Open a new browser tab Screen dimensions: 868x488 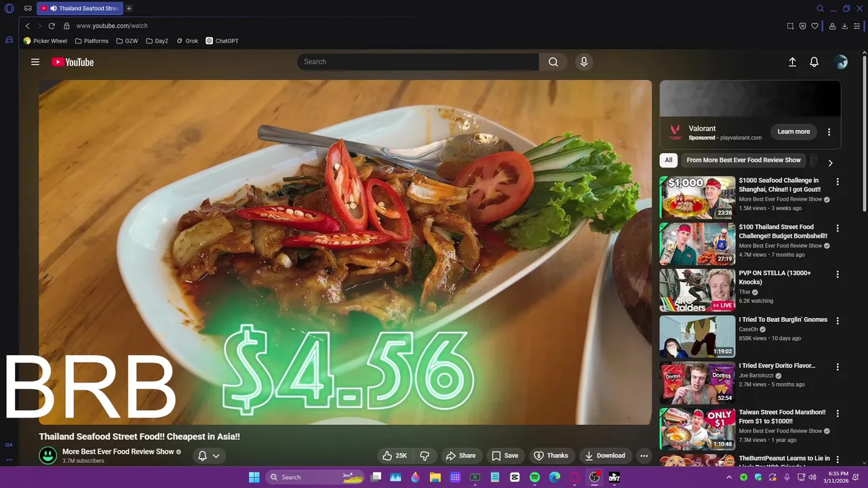[x=129, y=9]
